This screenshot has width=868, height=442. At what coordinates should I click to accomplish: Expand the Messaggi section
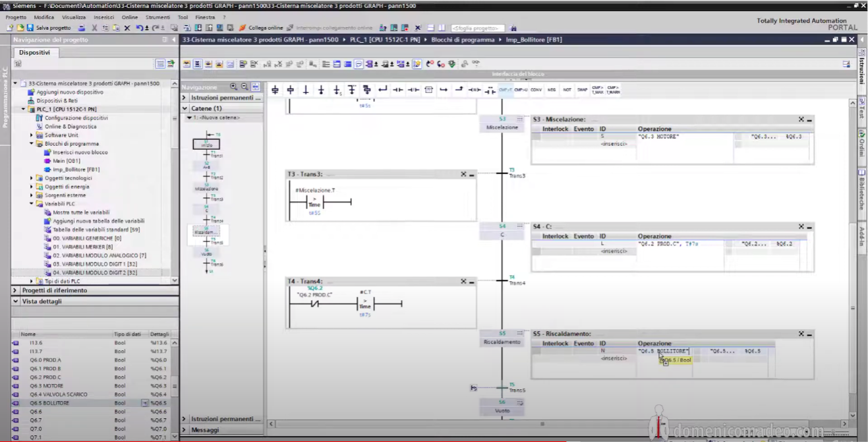point(185,429)
